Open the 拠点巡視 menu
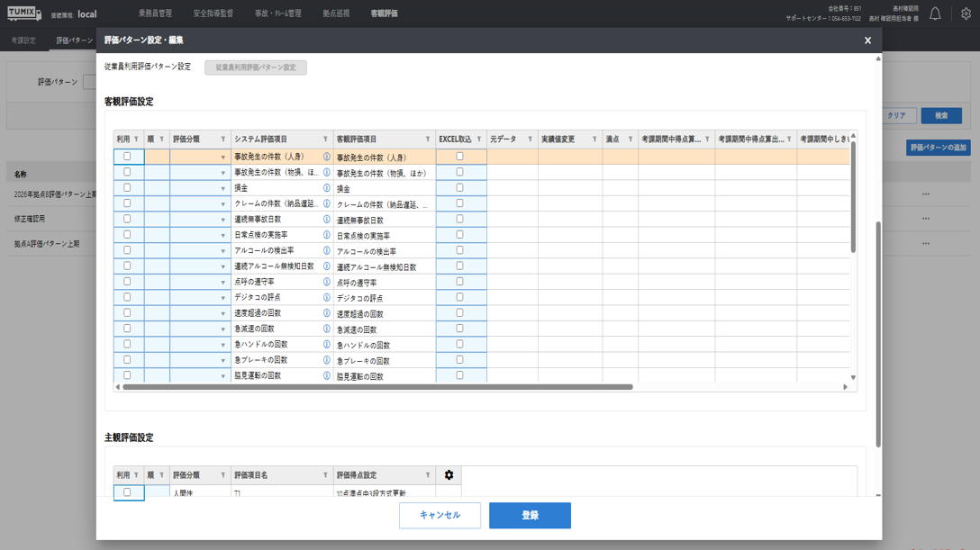Viewport: 980px width, 550px height. tap(336, 14)
